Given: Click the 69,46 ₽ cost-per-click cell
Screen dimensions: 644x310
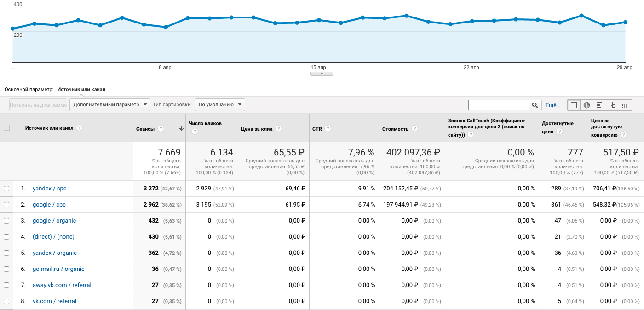Looking at the screenshot, I should click(x=294, y=189).
